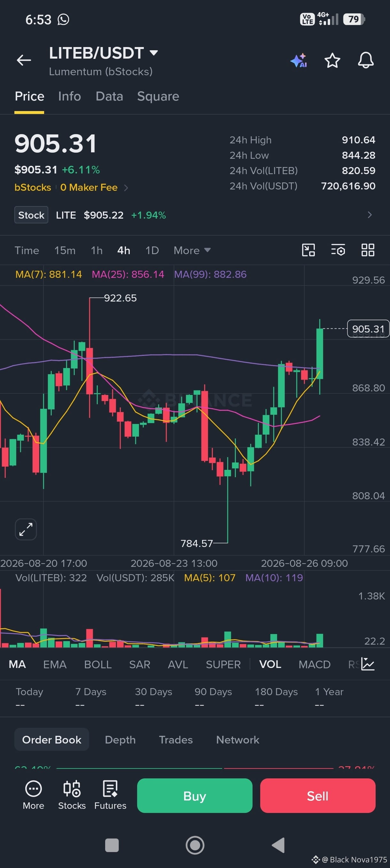The image size is (390, 868).
Task: Select the 15m chart interval
Action: point(65,250)
